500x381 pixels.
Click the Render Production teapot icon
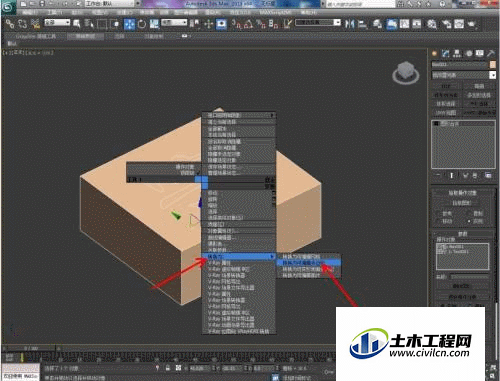472,24
